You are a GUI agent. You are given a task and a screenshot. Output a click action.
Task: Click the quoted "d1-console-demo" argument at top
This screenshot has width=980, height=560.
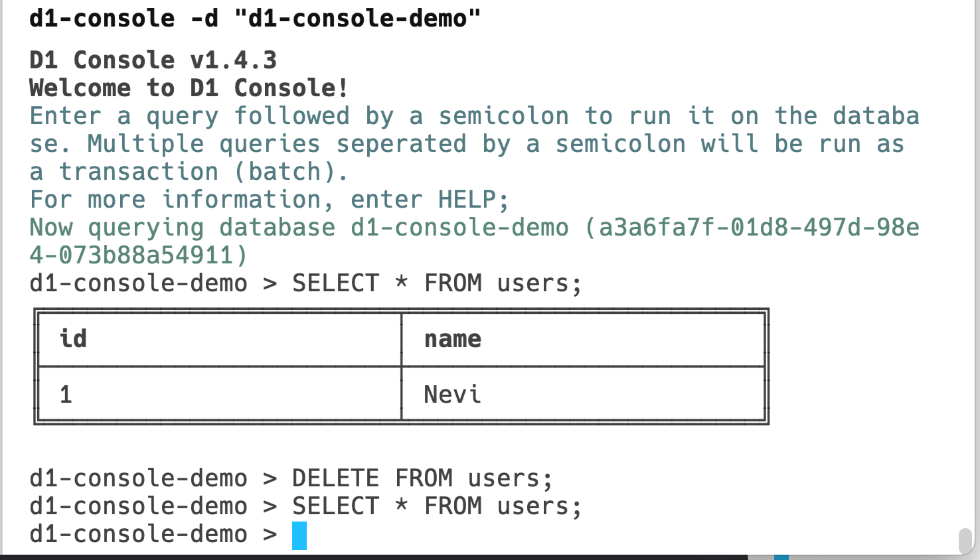357,19
